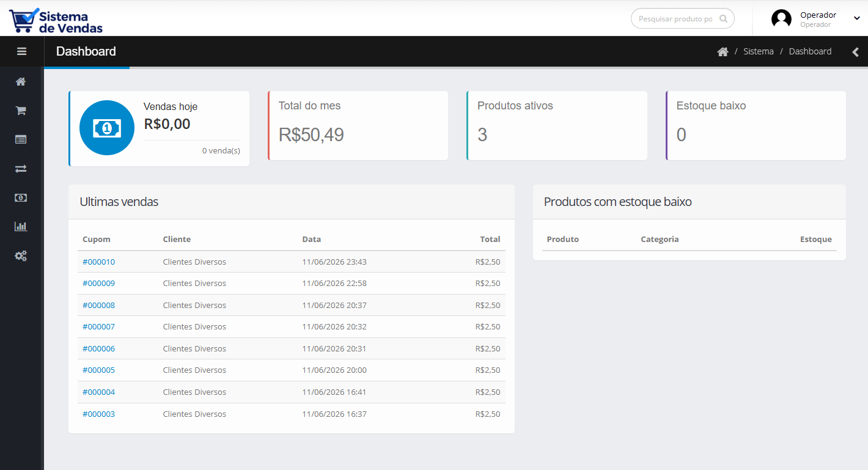
Task: Open the money bill sidebar icon
Action: click(21, 197)
